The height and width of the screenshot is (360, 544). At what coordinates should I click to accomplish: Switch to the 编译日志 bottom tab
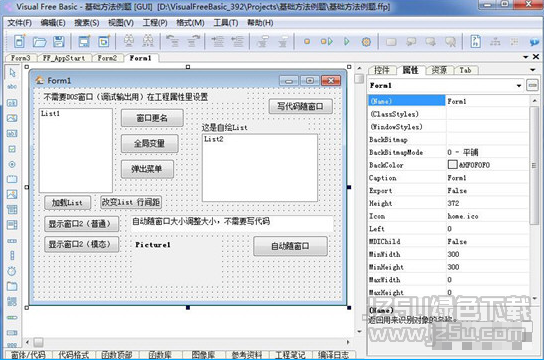coord(333,354)
